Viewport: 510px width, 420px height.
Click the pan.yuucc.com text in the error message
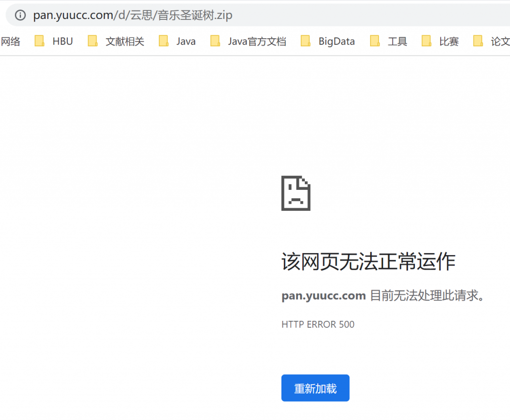[324, 295]
